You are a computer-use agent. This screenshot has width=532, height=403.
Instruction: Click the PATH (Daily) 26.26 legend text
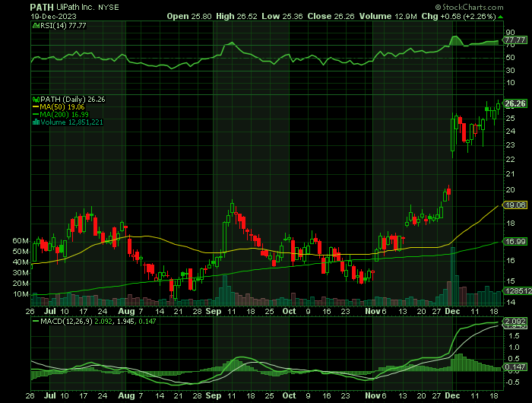click(x=73, y=100)
